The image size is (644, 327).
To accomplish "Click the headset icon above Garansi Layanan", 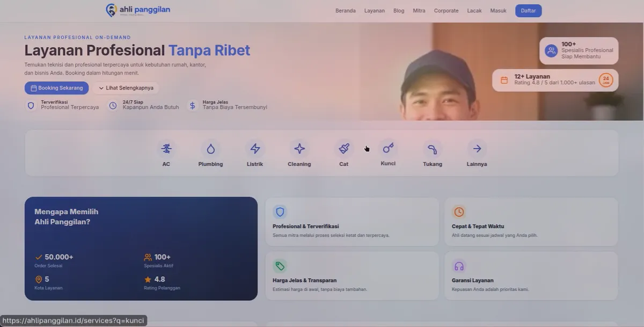I will tap(459, 266).
